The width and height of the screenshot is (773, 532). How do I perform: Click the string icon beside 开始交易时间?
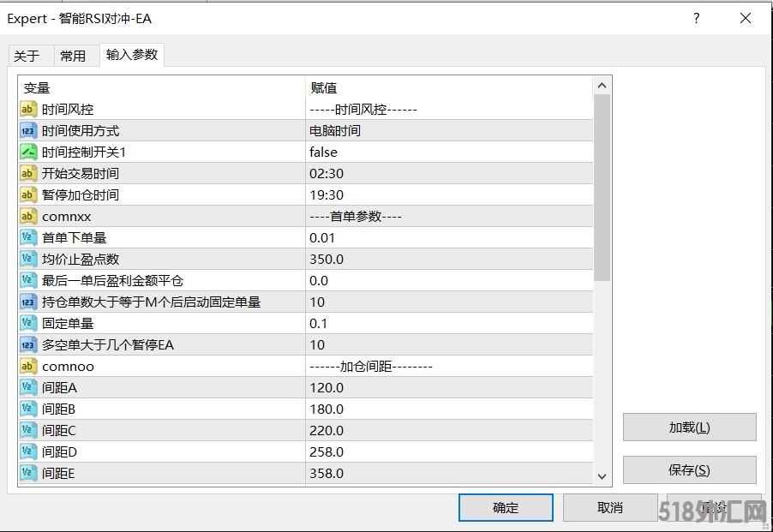coord(28,173)
